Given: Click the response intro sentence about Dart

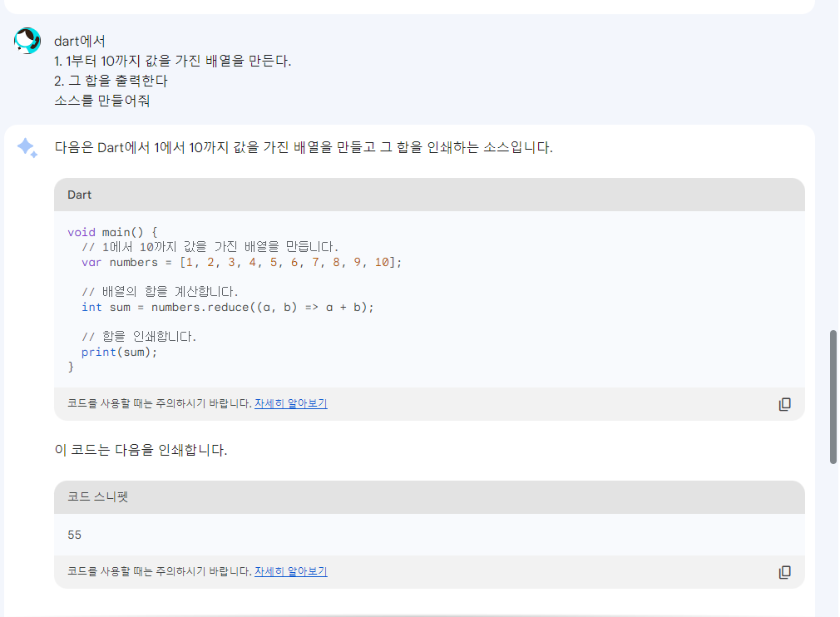Looking at the screenshot, I should 304,148.
